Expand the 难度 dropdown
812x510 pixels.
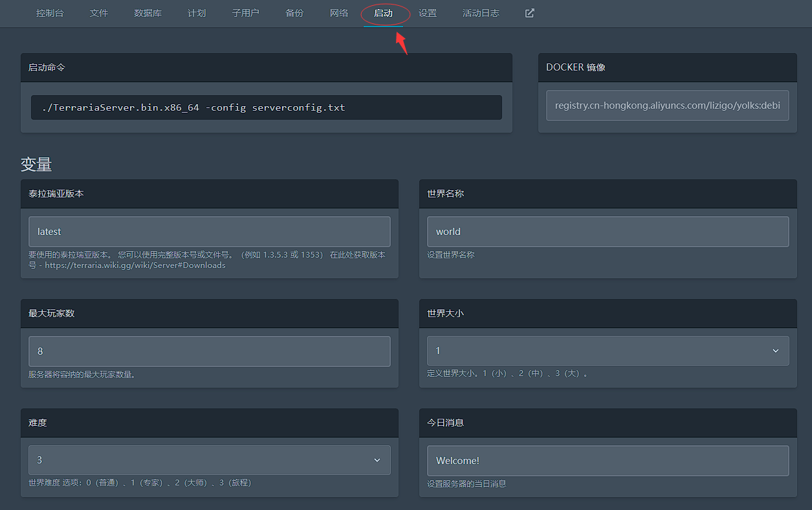(209, 460)
